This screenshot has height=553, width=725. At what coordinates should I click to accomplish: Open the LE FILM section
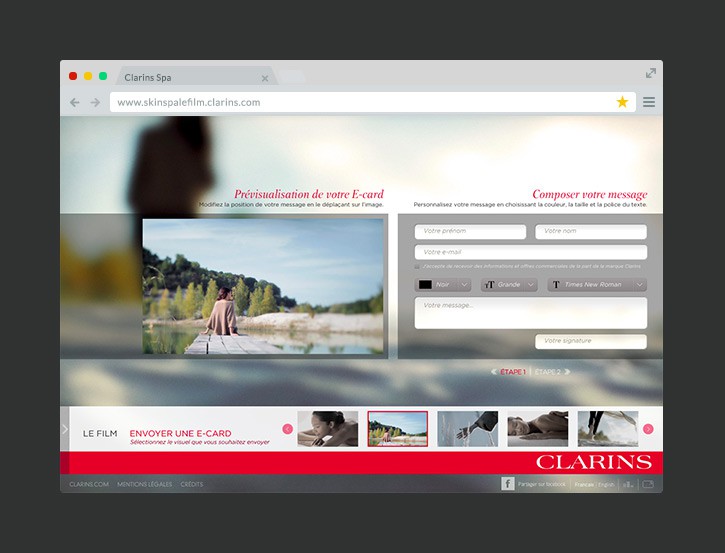pyautogui.click(x=100, y=434)
